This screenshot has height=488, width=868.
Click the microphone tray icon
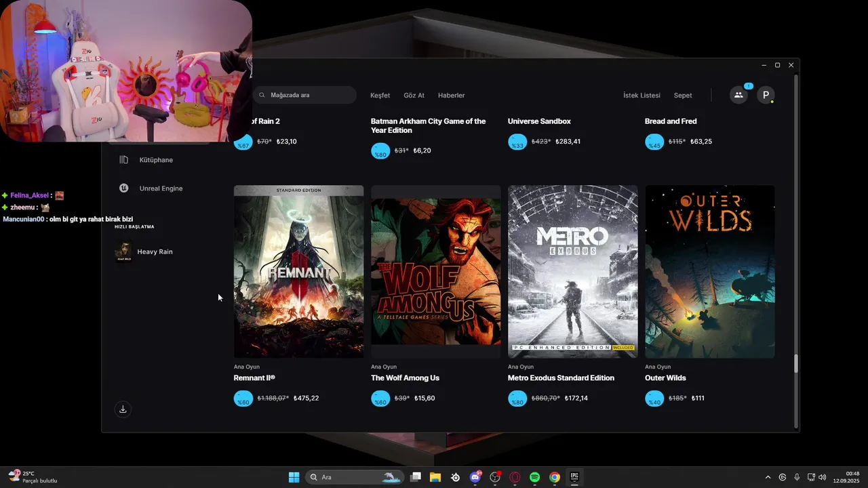[x=797, y=477]
